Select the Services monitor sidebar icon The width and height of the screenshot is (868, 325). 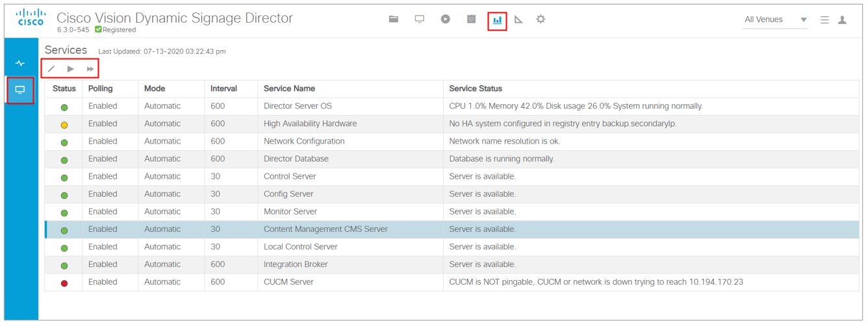click(21, 90)
